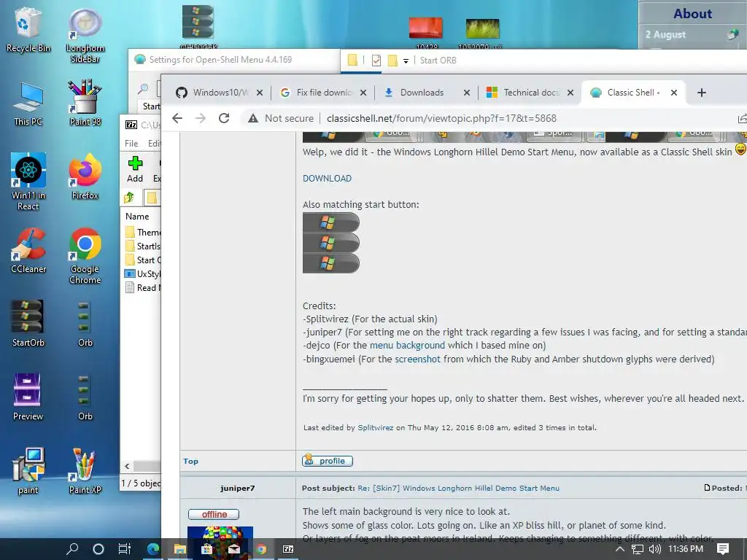Open CCleaner desktop shortcut
Image resolution: width=747 pixels, height=560 pixels.
click(x=28, y=251)
